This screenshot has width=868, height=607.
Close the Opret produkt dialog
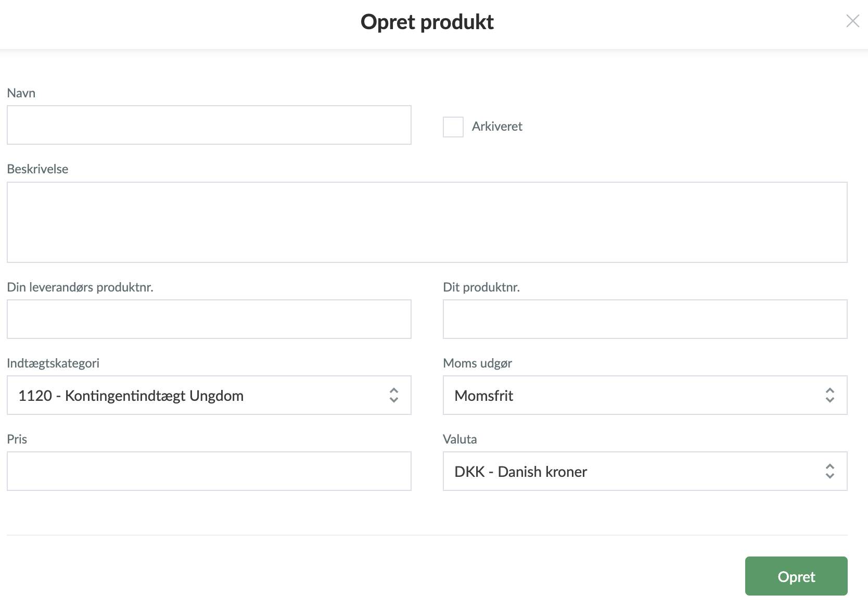pyautogui.click(x=852, y=21)
